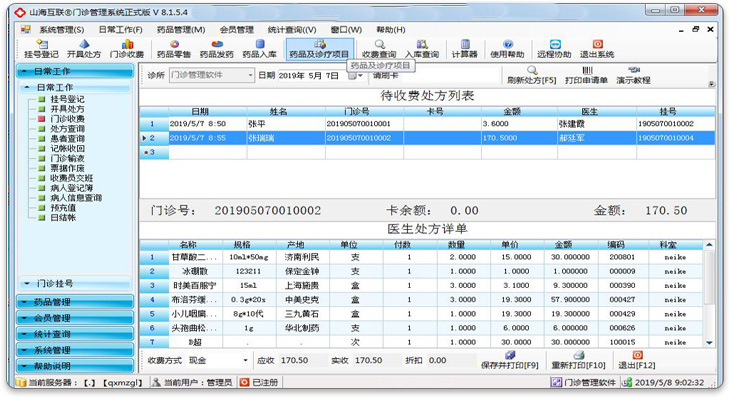Select 挂号登记 in the sidebar tree
This screenshot has width=730, height=398.
click(x=68, y=99)
